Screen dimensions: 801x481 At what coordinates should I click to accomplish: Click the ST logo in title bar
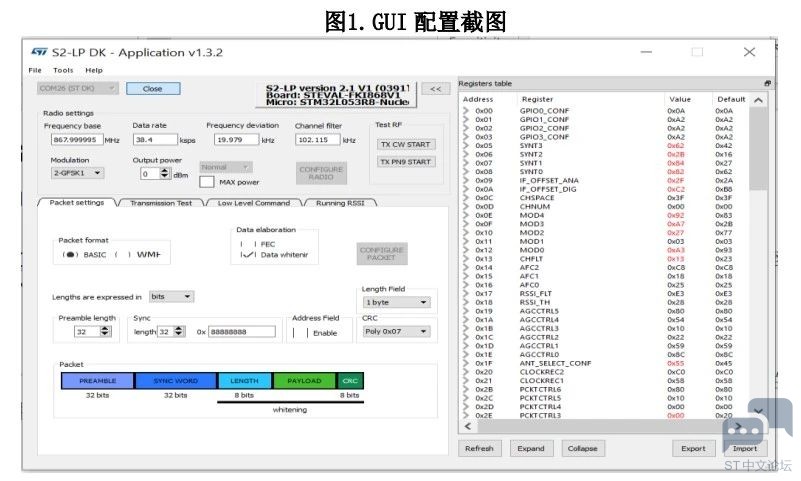pos(39,52)
